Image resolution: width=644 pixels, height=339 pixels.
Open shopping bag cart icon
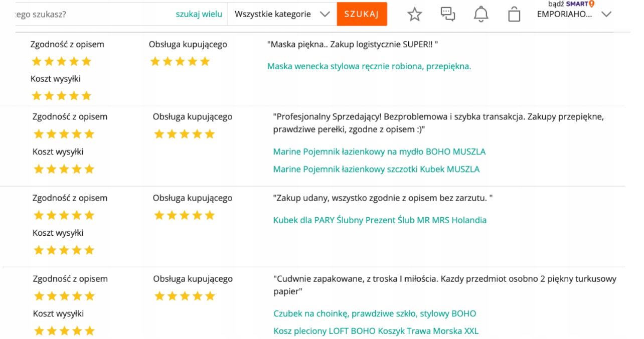click(514, 14)
